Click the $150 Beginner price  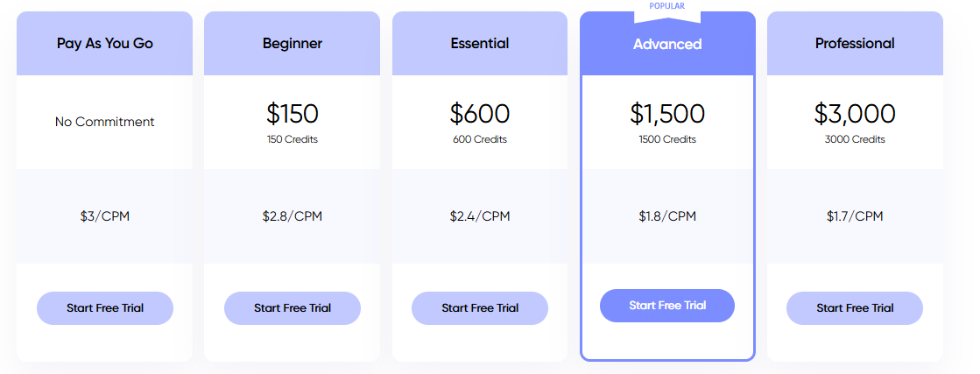pos(293,114)
